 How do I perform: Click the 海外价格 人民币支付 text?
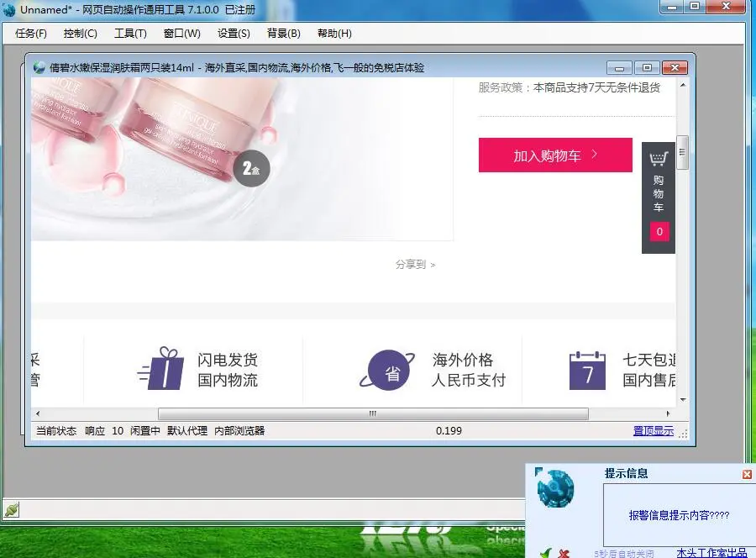(x=469, y=370)
